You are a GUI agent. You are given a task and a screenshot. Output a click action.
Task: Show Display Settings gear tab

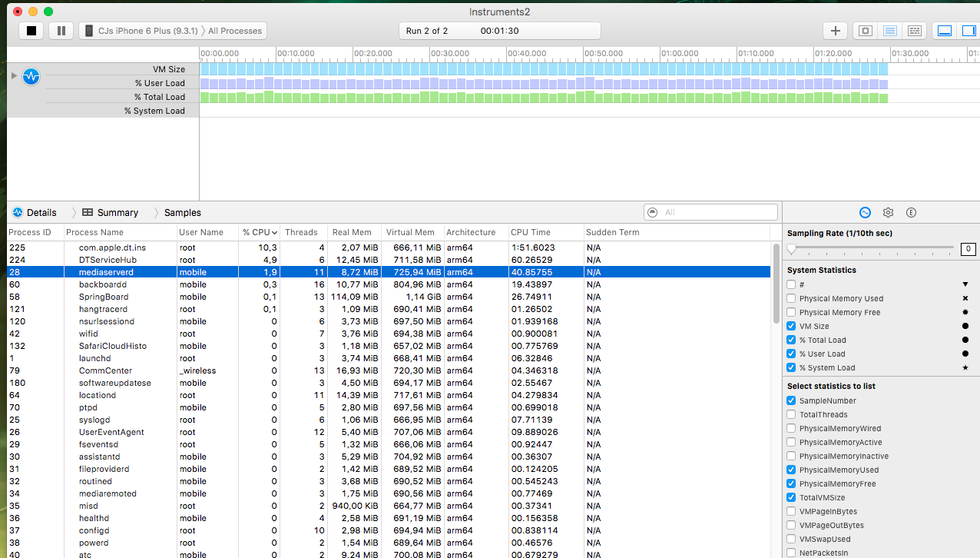[x=888, y=213]
